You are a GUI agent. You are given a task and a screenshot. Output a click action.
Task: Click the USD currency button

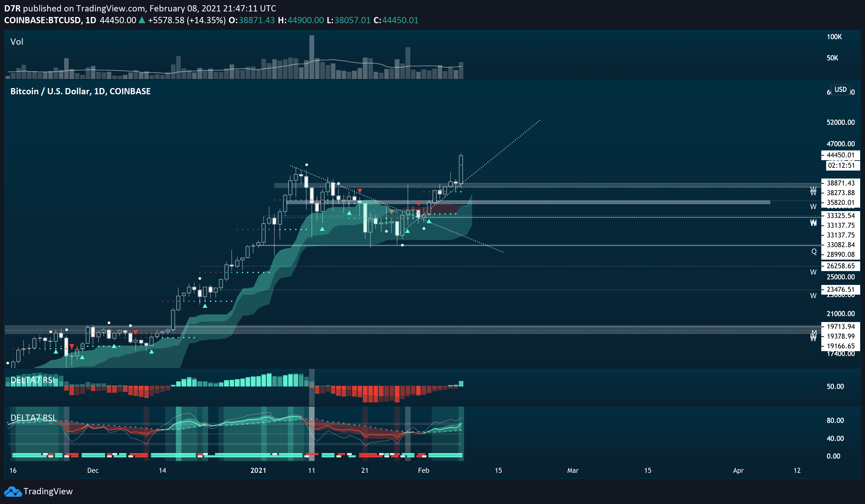tap(840, 89)
